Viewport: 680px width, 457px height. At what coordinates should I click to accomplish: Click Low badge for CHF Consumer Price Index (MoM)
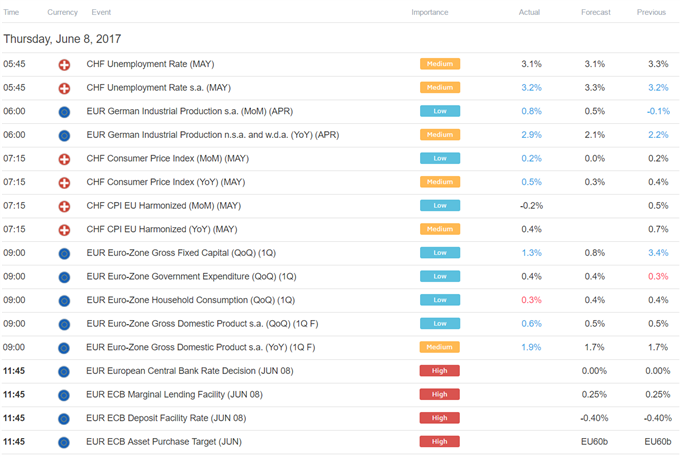[x=439, y=158]
